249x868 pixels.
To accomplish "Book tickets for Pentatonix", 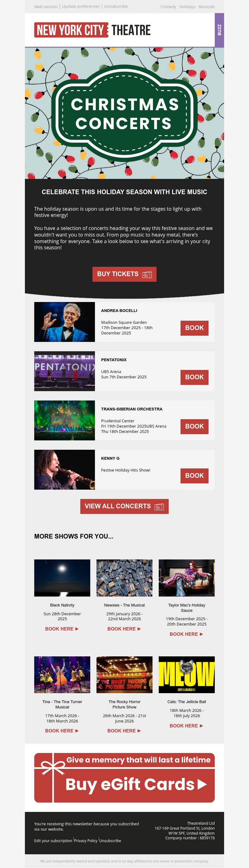I will pyautogui.click(x=194, y=377).
